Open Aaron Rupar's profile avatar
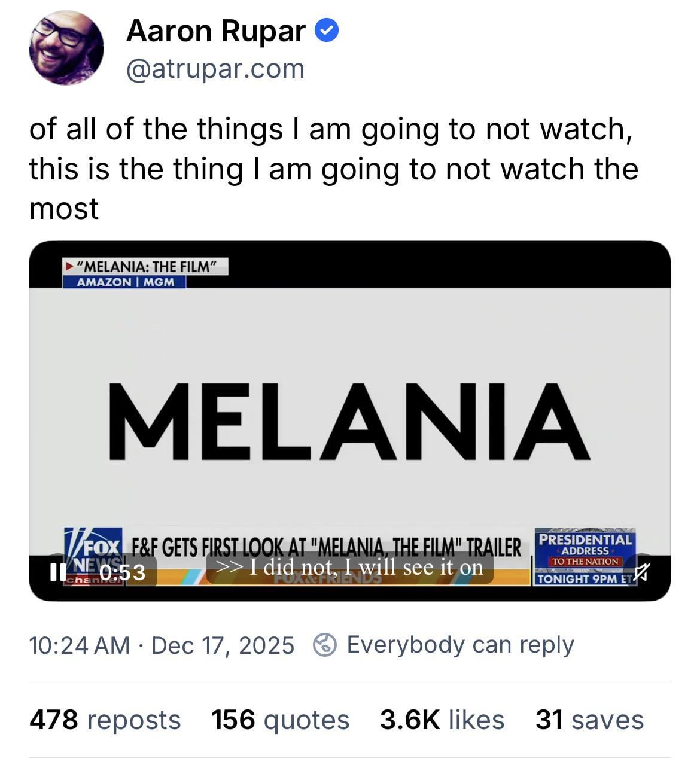 tap(66, 47)
